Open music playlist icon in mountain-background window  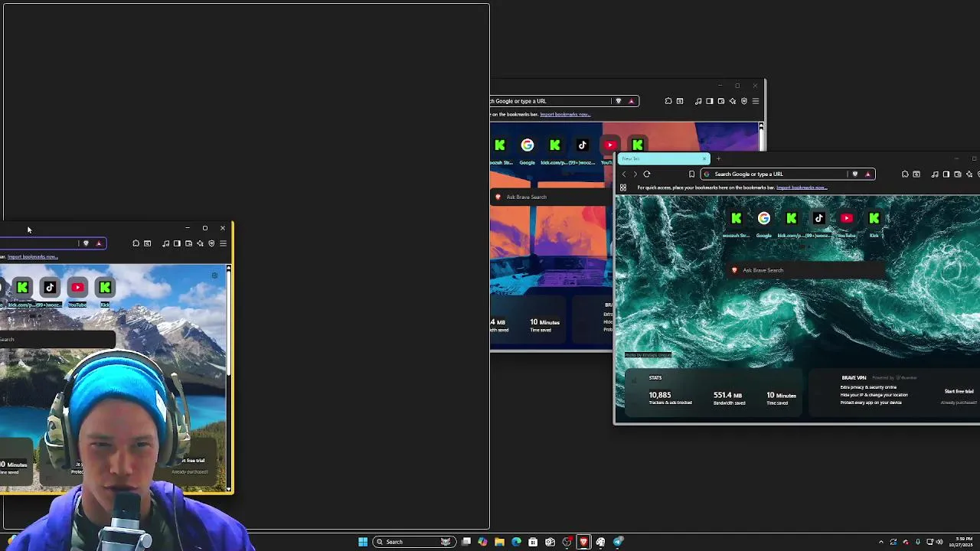tap(165, 243)
